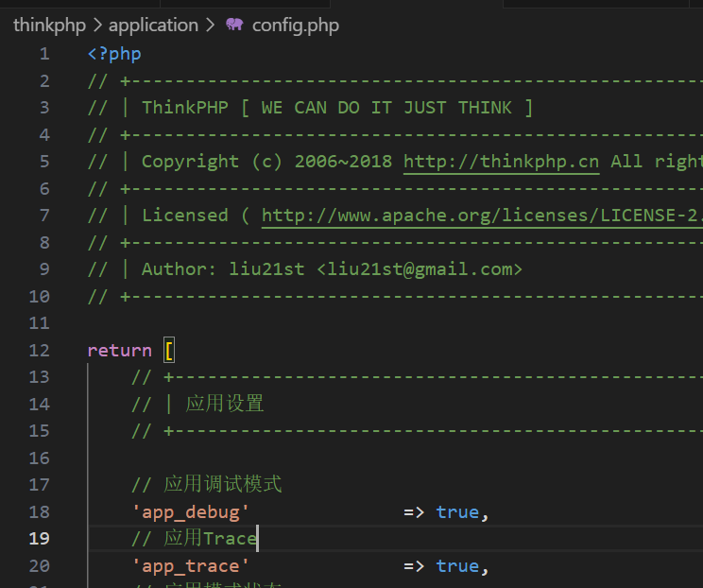Image resolution: width=703 pixels, height=588 pixels.
Task: Open the apache.org LICENSE link
Action: click(482, 216)
